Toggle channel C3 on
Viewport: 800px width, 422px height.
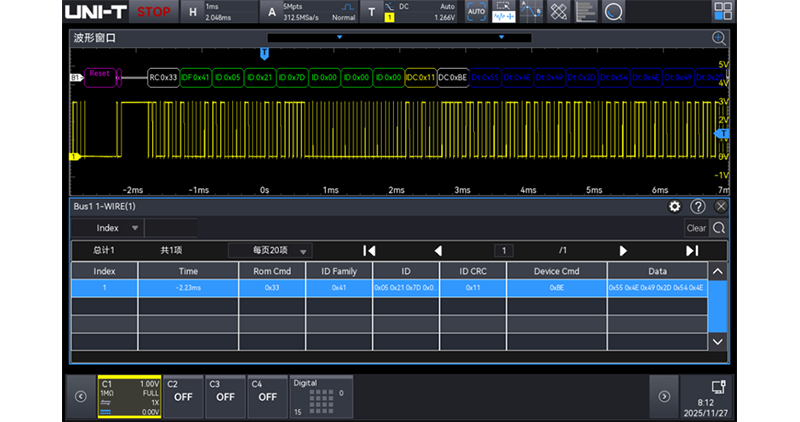[225, 397]
